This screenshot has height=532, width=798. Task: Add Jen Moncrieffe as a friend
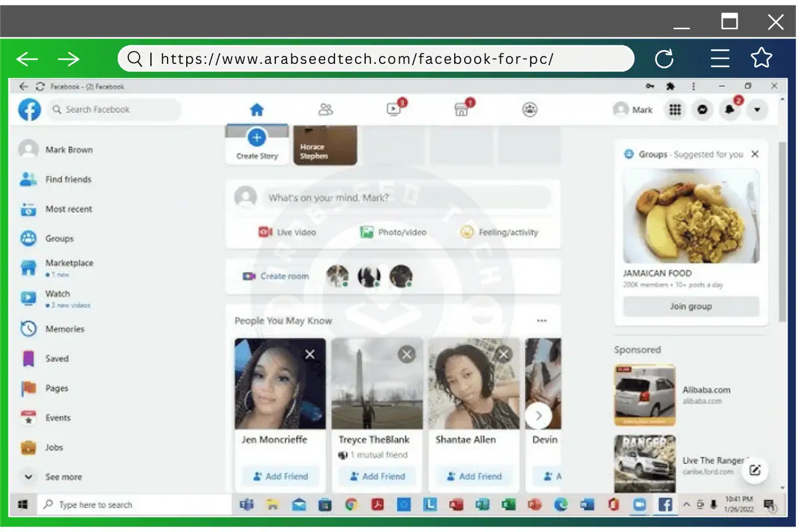pos(279,476)
